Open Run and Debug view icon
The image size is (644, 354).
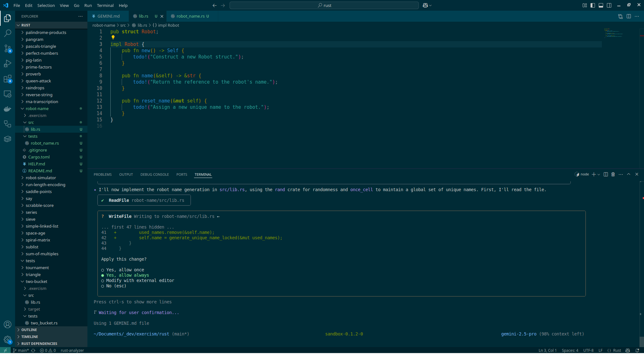click(x=8, y=64)
